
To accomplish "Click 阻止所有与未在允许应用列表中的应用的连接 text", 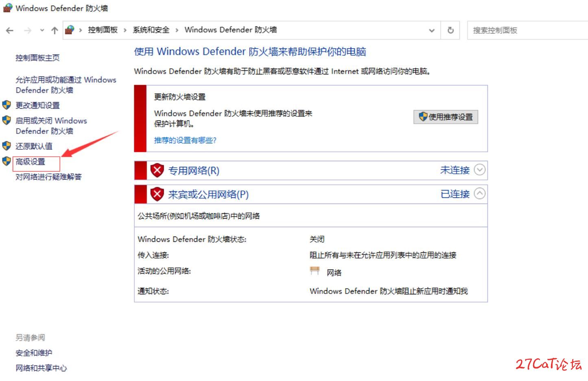I will pyautogui.click(x=383, y=255).
